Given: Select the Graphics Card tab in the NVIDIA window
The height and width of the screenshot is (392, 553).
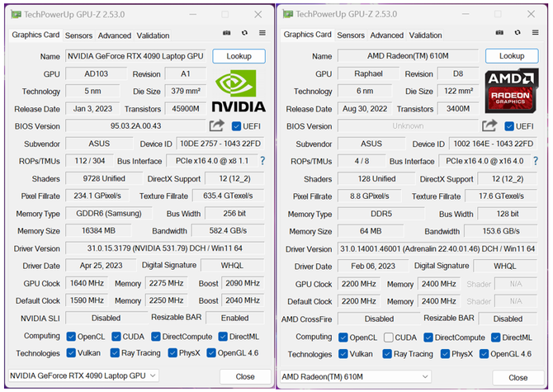Looking at the screenshot, I should (x=35, y=35).
